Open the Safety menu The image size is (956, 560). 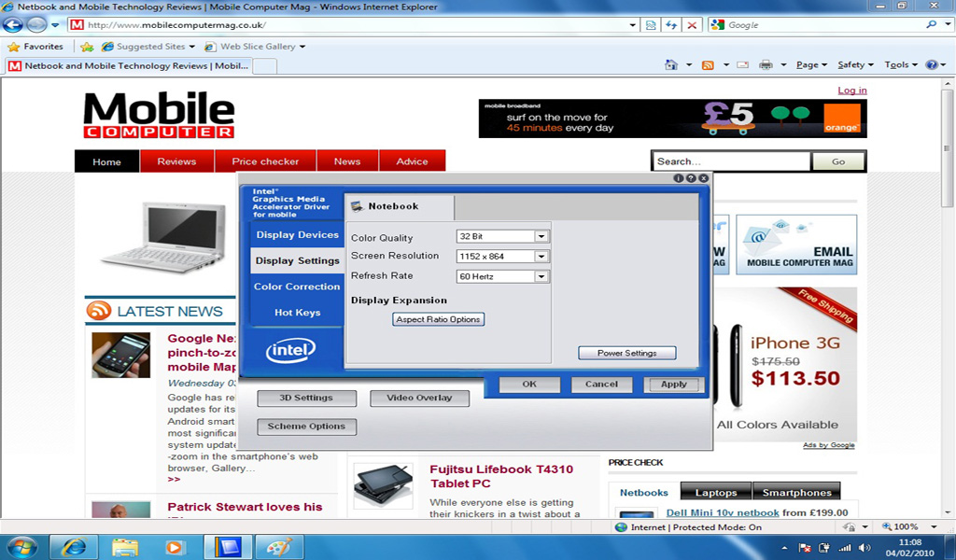[x=855, y=64]
